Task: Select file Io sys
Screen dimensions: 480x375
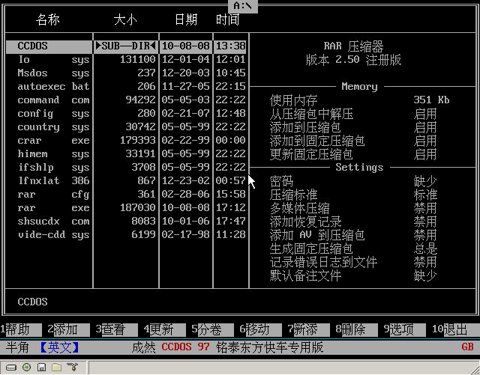Action: pos(126,60)
